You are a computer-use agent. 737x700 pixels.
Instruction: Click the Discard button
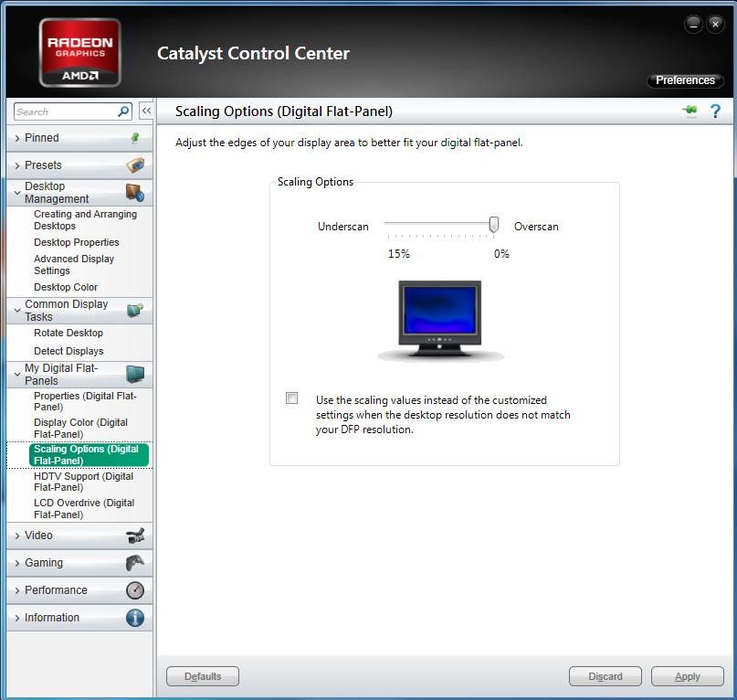pyautogui.click(x=605, y=676)
